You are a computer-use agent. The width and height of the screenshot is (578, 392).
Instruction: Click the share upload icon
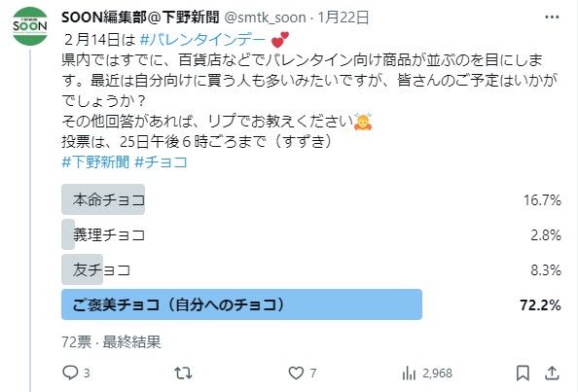(552, 374)
